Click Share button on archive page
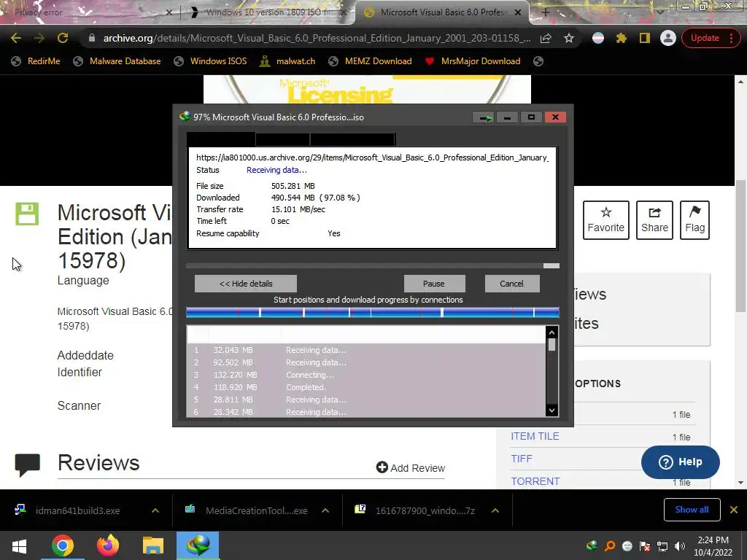 coord(654,220)
